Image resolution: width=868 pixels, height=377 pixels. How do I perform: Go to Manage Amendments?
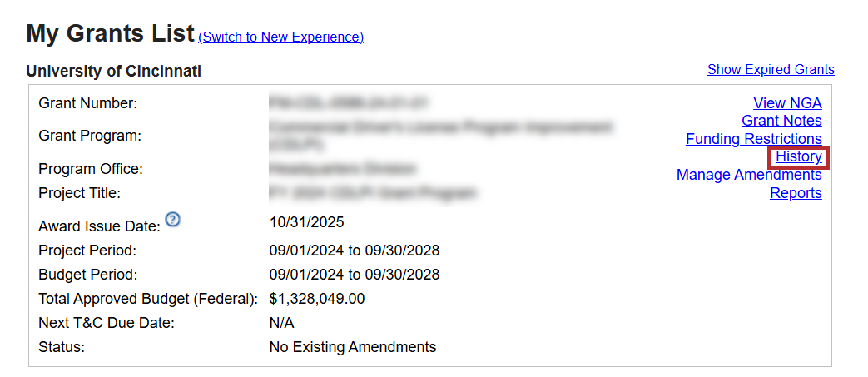tap(749, 175)
